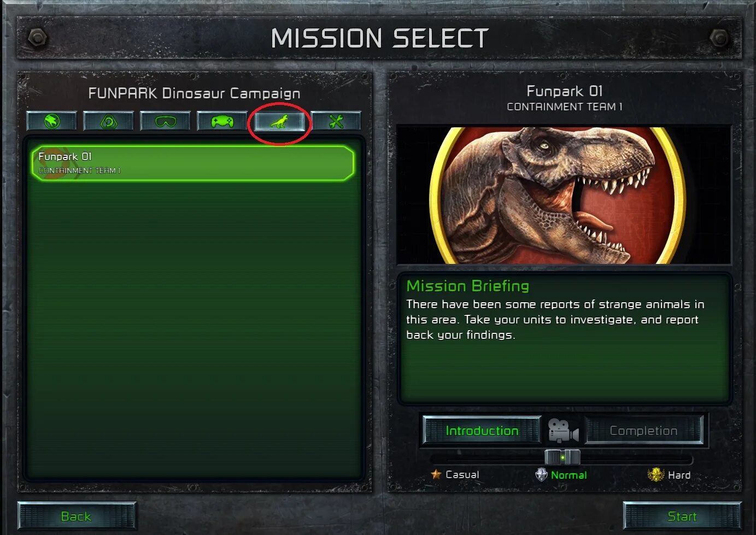This screenshot has width=756, height=535.
Task: Play the Completion video
Action: click(x=643, y=431)
